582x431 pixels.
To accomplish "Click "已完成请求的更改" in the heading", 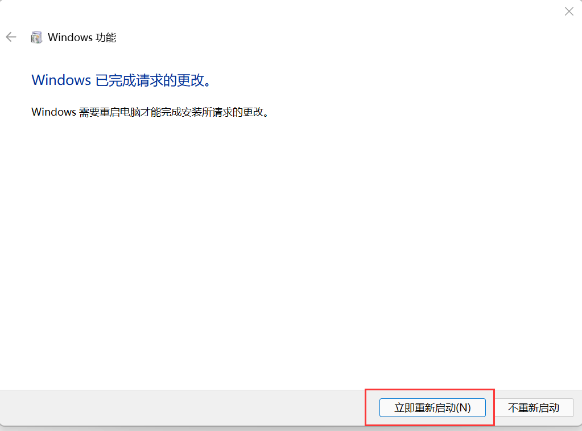I will tap(150, 80).
